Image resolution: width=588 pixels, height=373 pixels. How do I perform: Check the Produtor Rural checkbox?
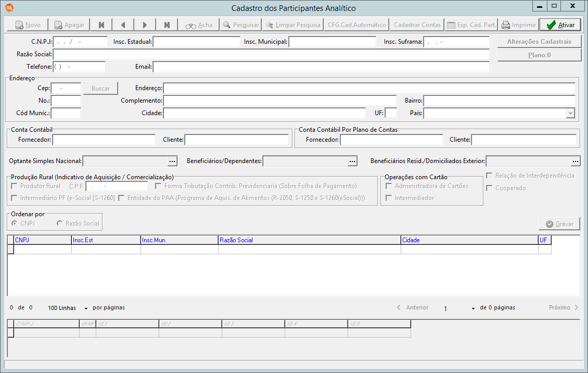tap(15, 186)
